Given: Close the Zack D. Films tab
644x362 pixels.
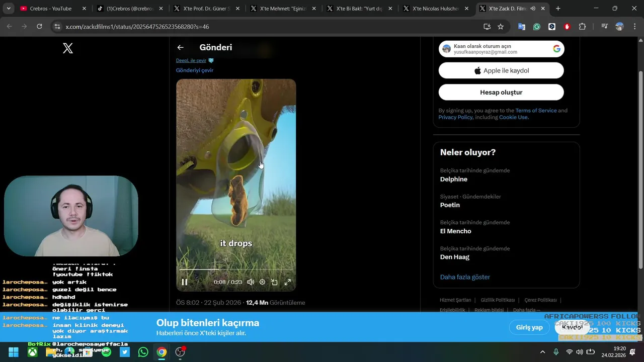Looking at the screenshot, I should click(543, 9).
